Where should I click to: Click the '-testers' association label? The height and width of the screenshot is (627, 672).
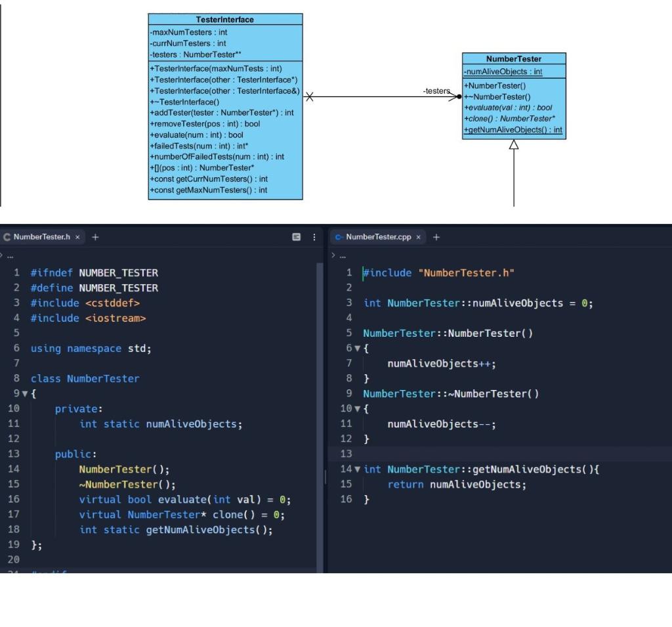[436, 91]
